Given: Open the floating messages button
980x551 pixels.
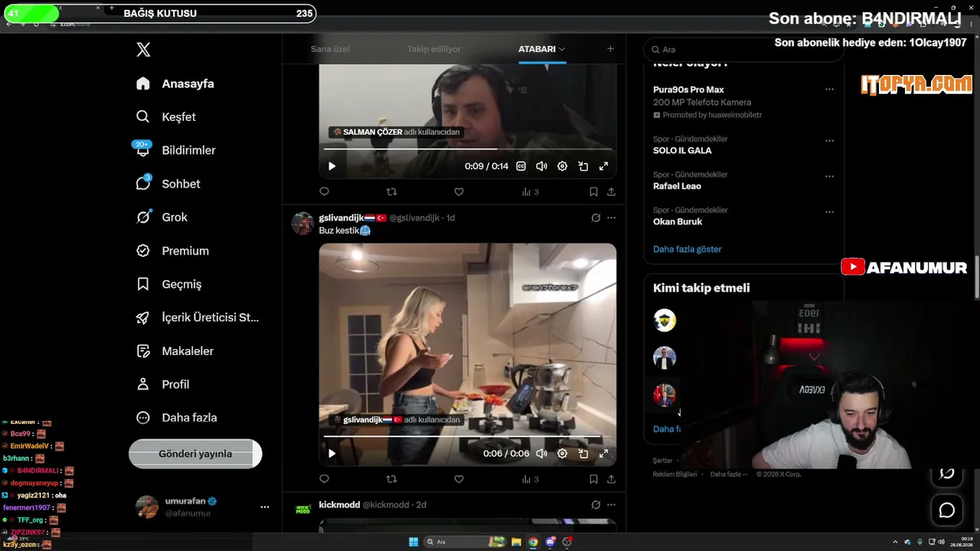Looking at the screenshot, I should 947,510.
